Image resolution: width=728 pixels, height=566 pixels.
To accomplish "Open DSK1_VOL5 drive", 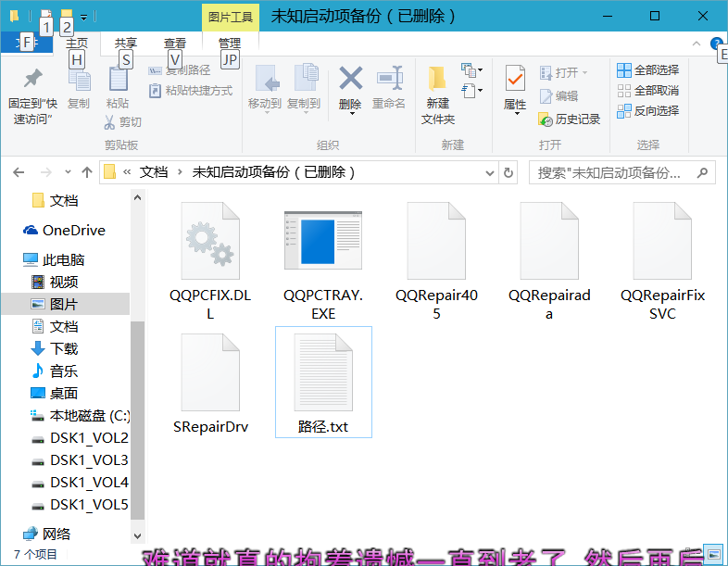I will click(x=80, y=505).
